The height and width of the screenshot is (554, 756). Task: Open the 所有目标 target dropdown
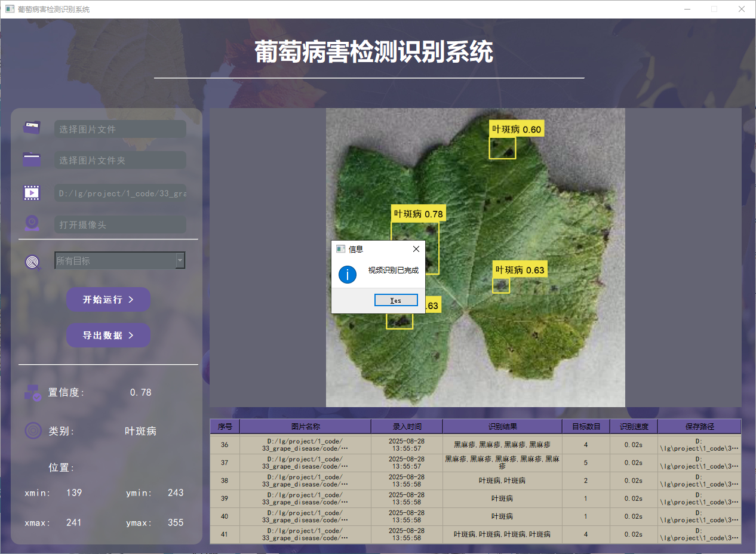[x=120, y=260]
